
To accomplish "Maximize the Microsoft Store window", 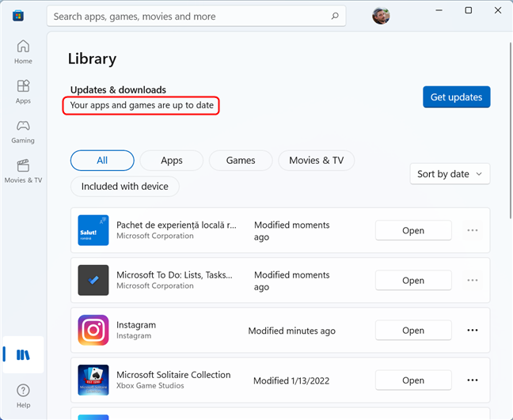I will 468,10.
